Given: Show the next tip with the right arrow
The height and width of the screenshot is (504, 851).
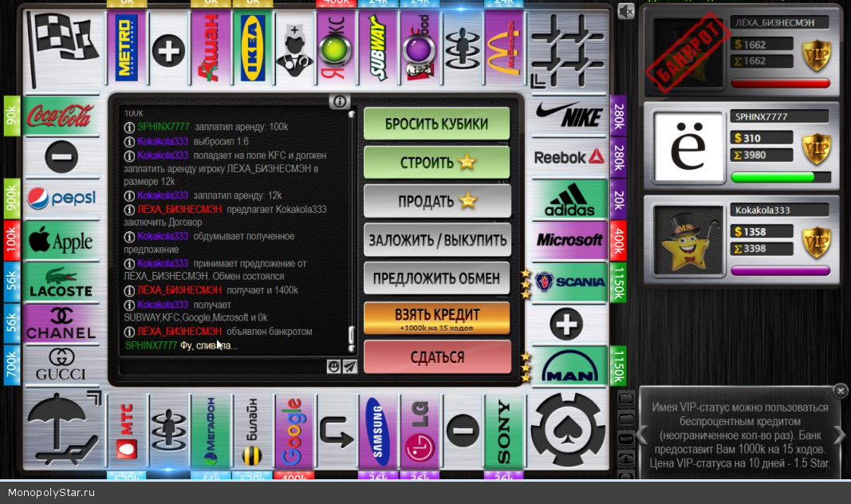Looking at the screenshot, I should coord(838,435).
